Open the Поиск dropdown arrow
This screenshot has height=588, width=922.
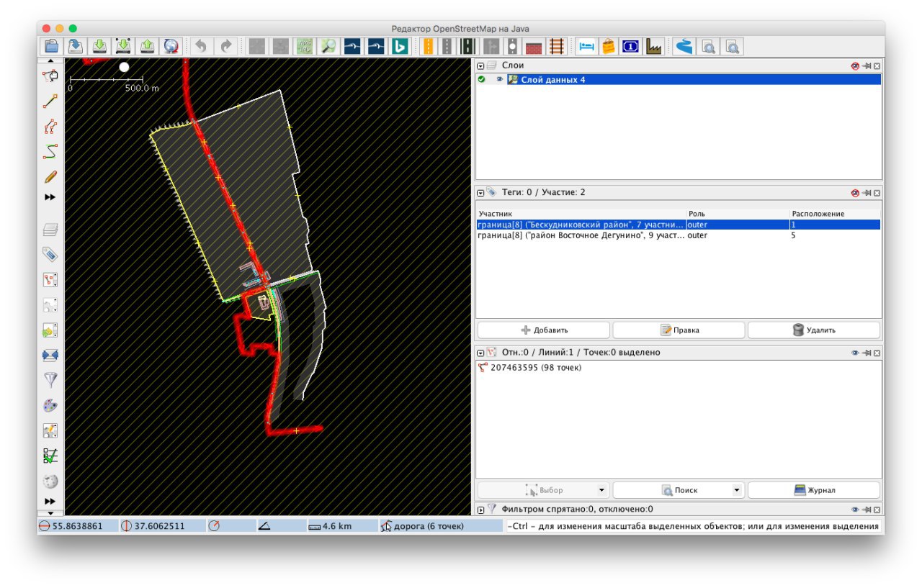(737, 490)
